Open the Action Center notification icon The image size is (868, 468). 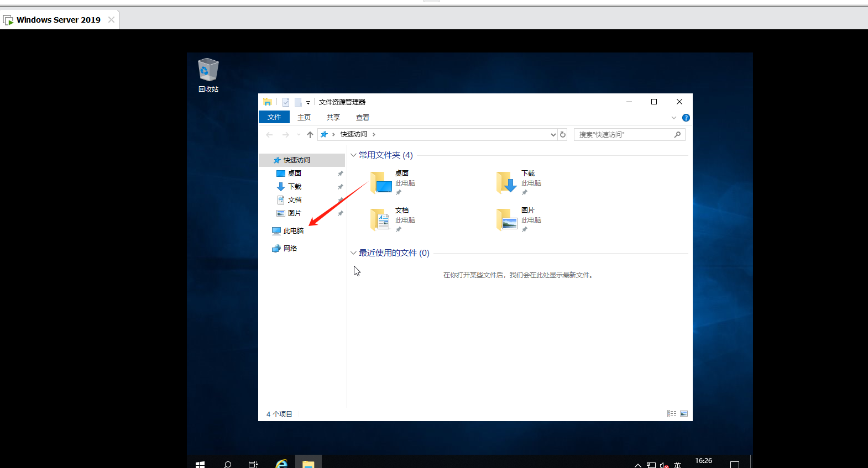735,465
